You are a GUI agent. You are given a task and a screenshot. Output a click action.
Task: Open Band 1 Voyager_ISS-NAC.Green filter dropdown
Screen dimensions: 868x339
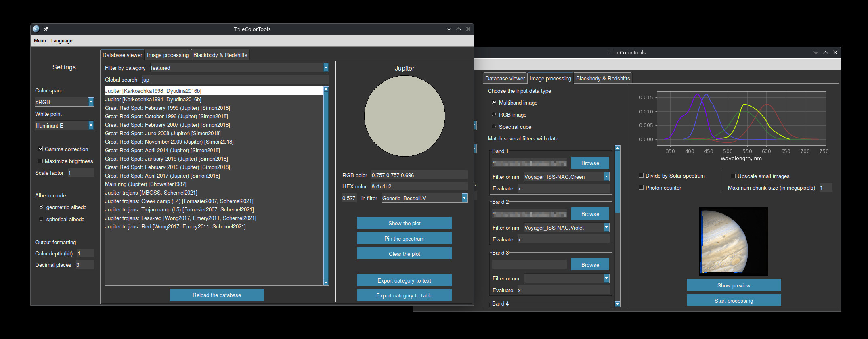tap(606, 177)
